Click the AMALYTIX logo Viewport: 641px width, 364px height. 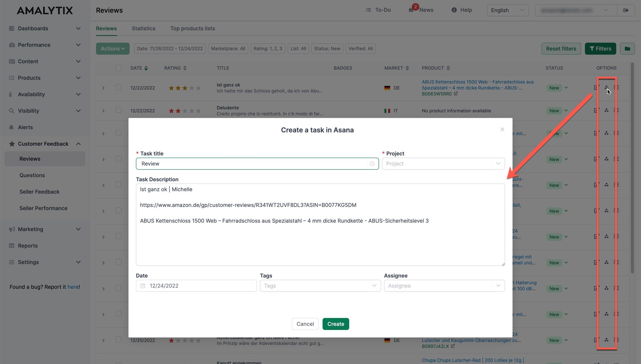click(45, 11)
